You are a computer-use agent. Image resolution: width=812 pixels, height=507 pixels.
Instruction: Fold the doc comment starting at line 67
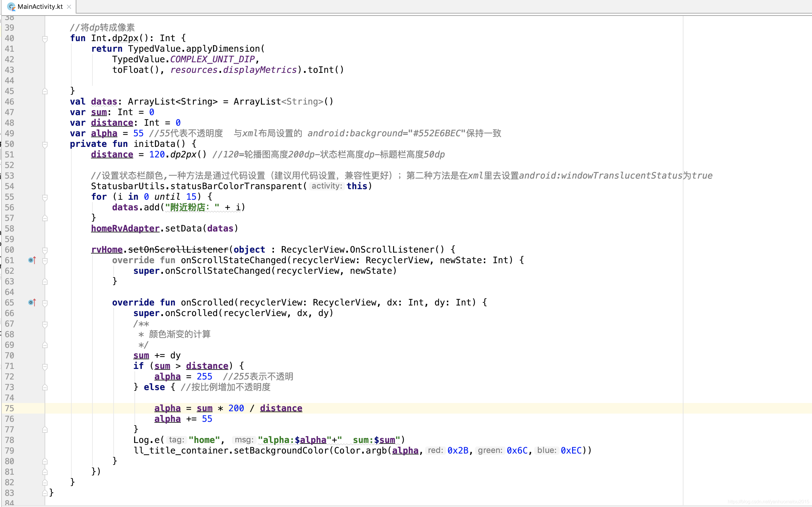pos(45,324)
